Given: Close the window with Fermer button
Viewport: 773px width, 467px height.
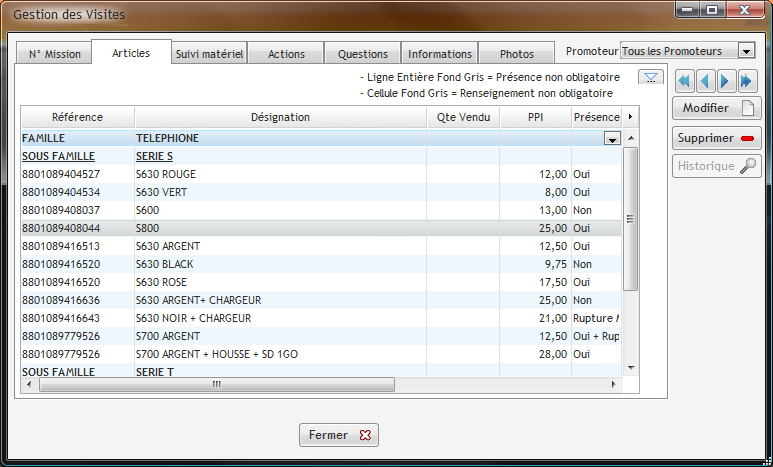Looking at the screenshot, I should 339,435.
